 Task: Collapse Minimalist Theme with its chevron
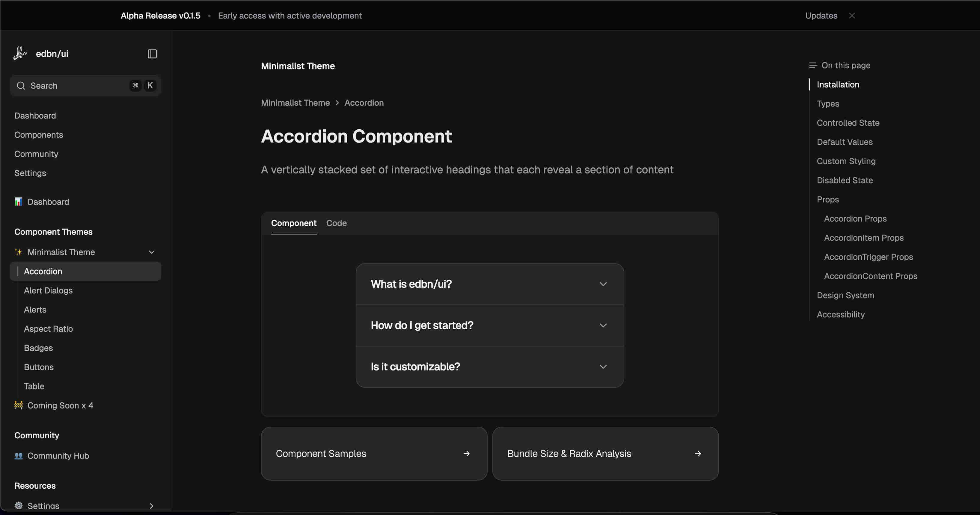151,252
